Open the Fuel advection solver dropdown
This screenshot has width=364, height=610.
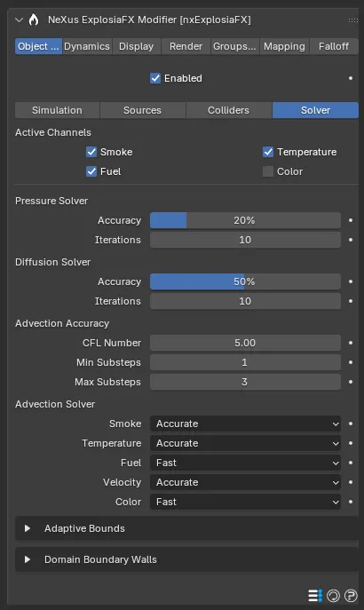coord(245,463)
